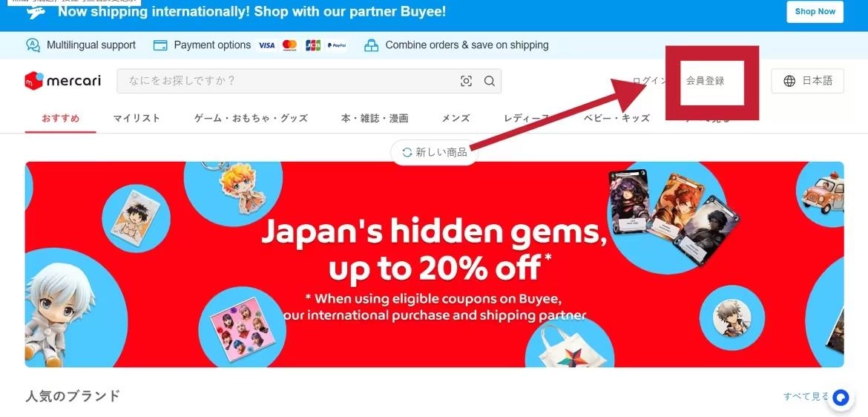
Task: Switch to the マイリスト tab
Action: pos(137,118)
